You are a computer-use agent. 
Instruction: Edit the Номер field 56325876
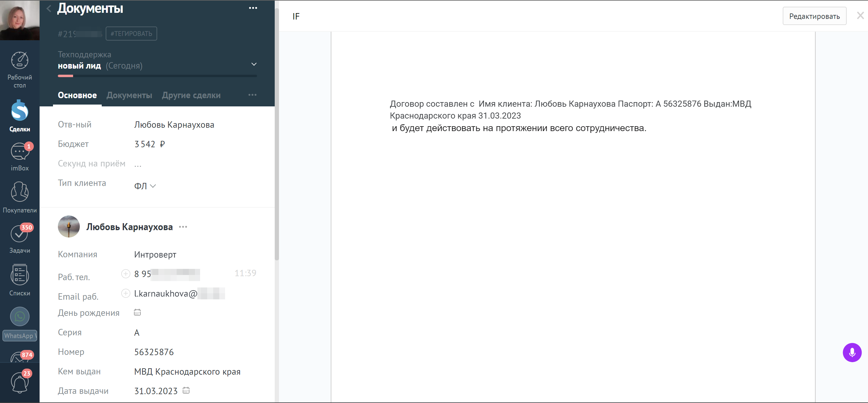[x=154, y=352]
